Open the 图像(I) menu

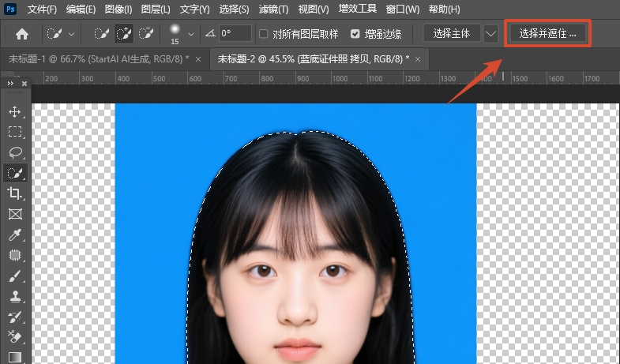118,9
